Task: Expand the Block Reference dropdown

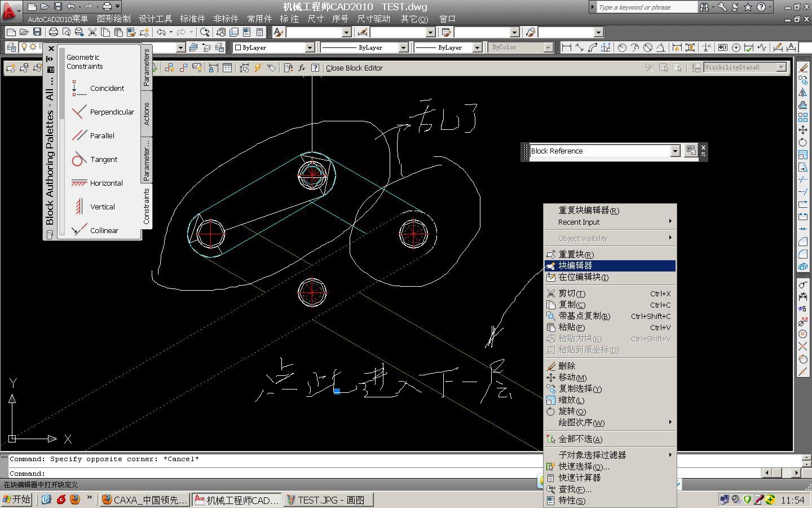Action: tap(675, 151)
